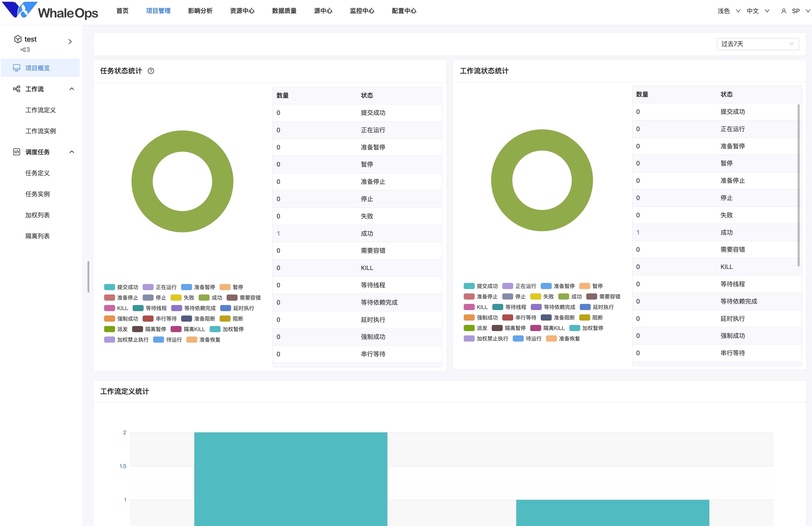Click the blue count 1 for 成功 tasks

pos(278,233)
